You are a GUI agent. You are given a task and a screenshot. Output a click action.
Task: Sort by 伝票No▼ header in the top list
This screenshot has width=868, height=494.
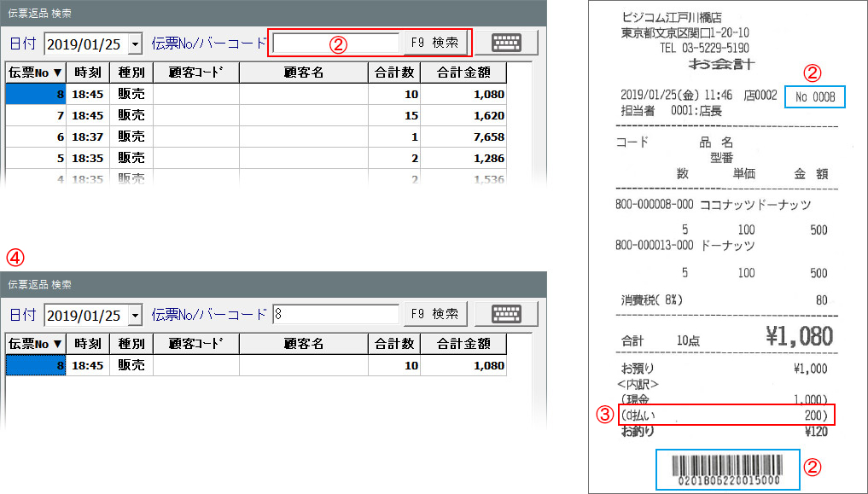pyautogui.click(x=35, y=73)
